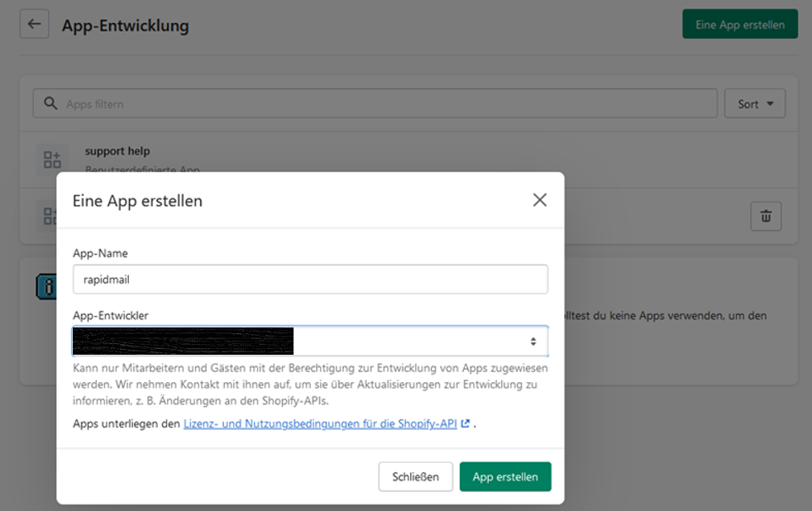Click the info icon in the banner
Image resolution: width=812 pixels, height=511 pixels.
pyautogui.click(x=45, y=287)
